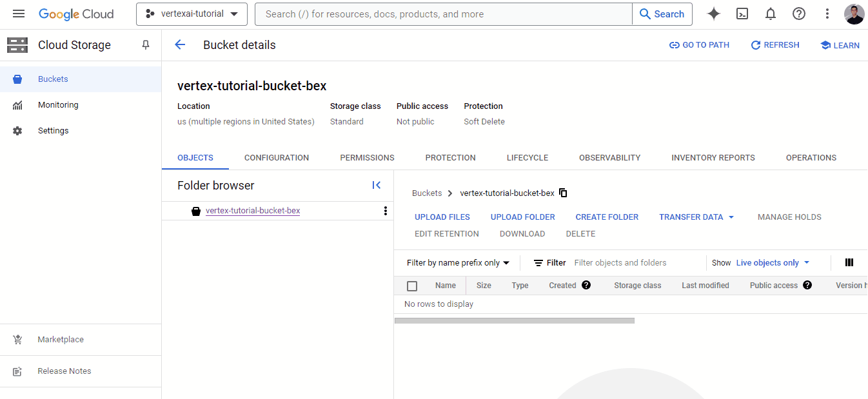
Task: Open Settings in the sidebar
Action: pyautogui.click(x=81, y=131)
